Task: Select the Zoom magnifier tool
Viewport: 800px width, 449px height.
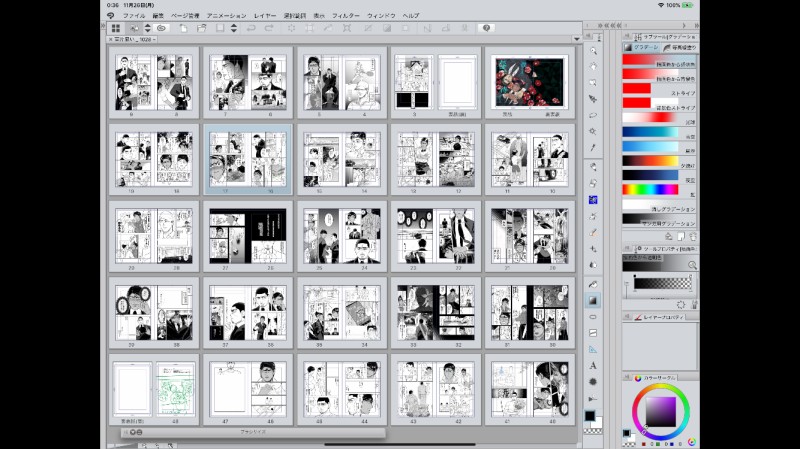Action: (x=593, y=51)
